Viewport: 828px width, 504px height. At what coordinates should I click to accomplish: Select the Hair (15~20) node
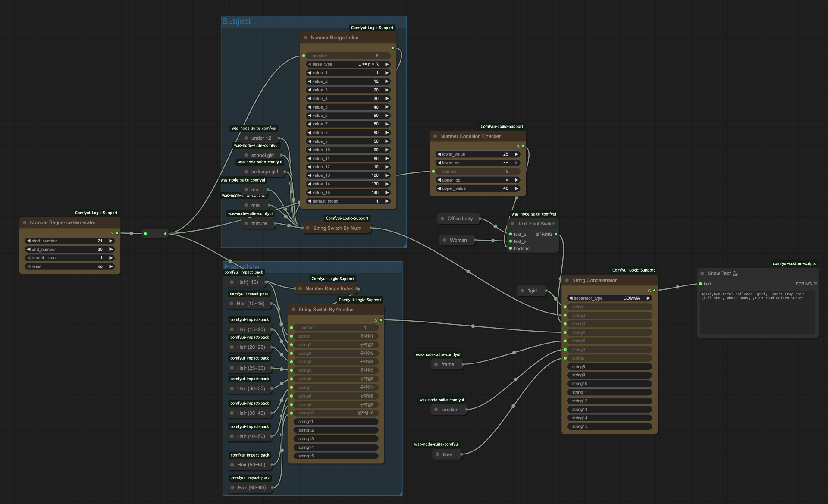tap(251, 329)
